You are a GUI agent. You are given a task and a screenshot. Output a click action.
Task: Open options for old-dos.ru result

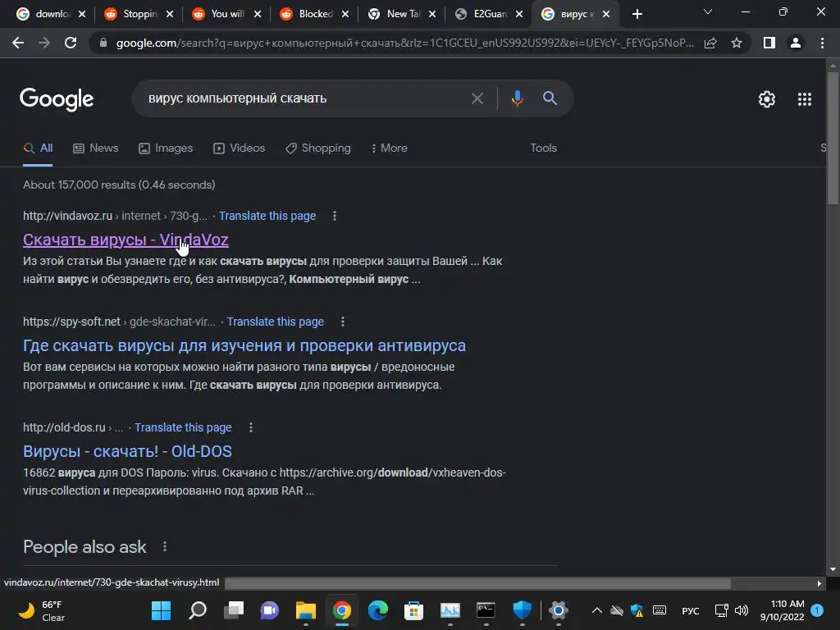251,427
